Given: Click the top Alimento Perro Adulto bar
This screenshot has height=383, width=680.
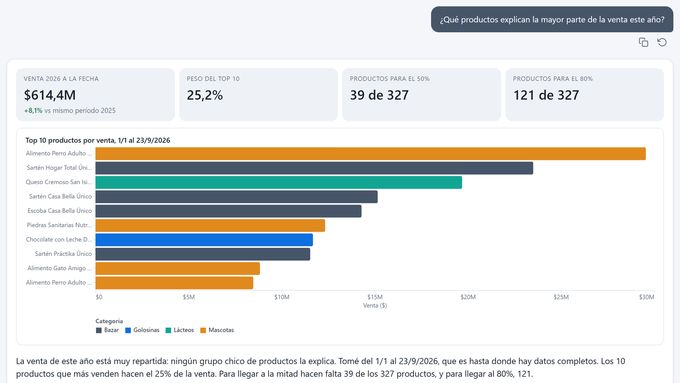Looking at the screenshot, I should click(x=371, y=154).
